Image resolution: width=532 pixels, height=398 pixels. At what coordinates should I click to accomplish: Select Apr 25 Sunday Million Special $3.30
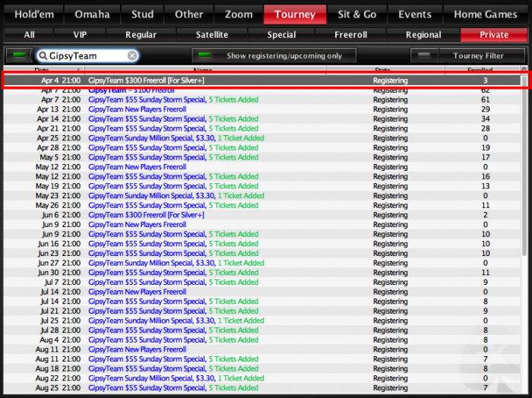pyautogui.click(x=262, y=138)
